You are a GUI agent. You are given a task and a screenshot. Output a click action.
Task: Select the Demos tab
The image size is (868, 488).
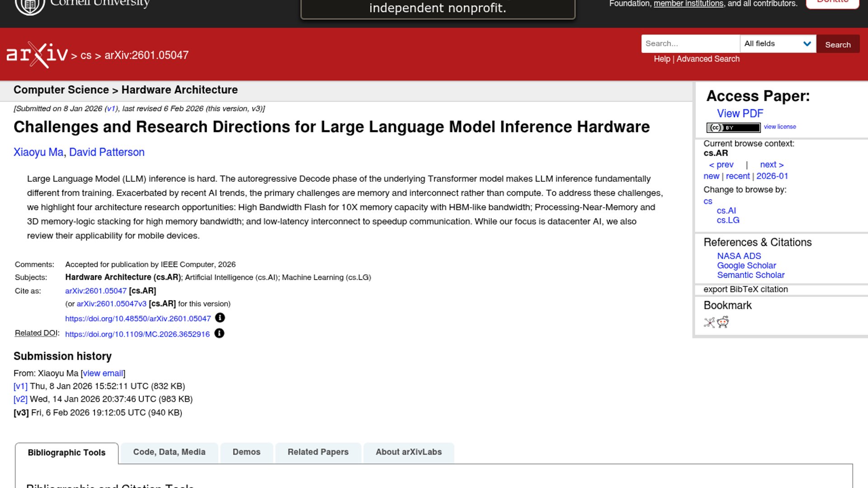pos(246,452)
